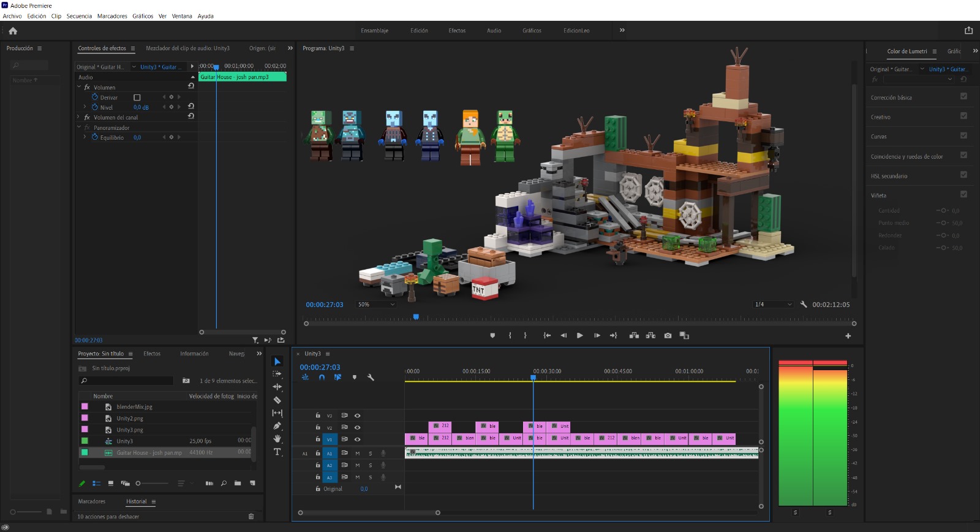
Task: Click the Extract button
Action: 650,336
